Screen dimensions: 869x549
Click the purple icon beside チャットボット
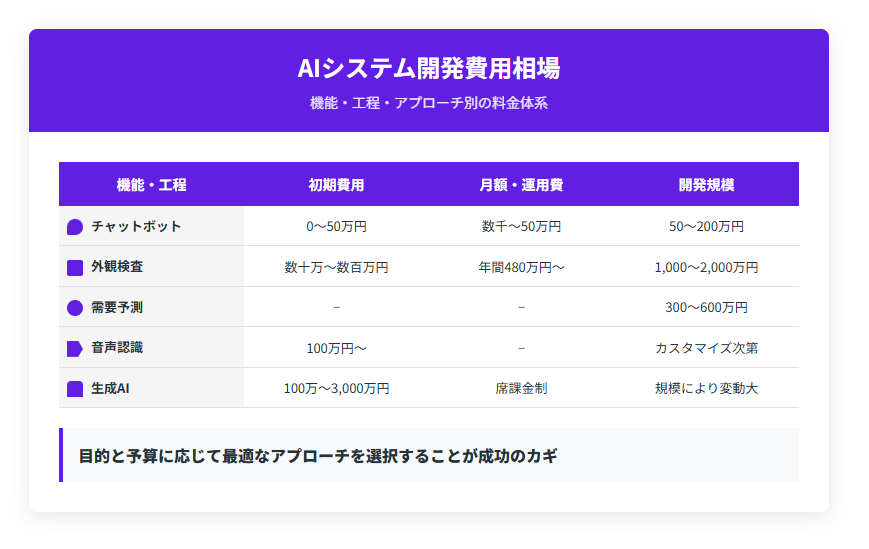tap(75, 227)
